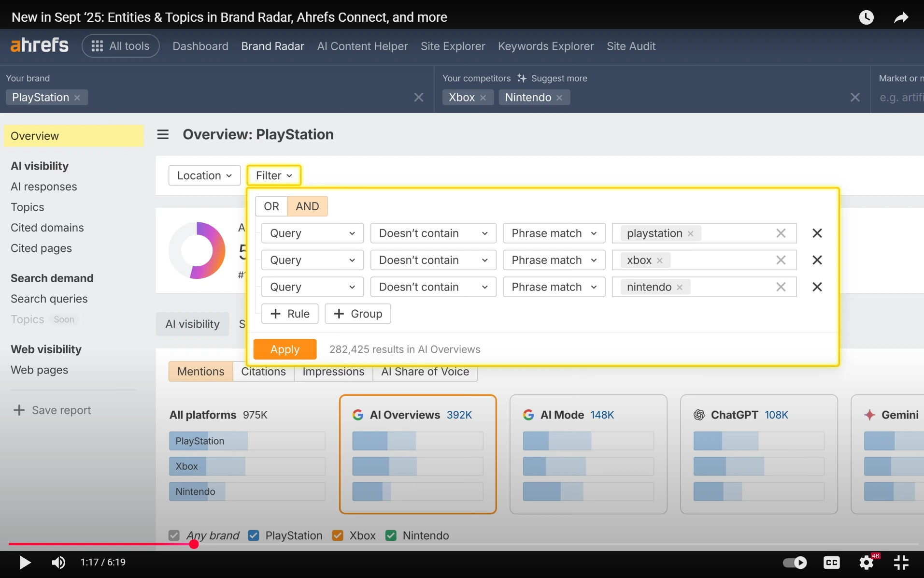924x578 pixels.
Task: Toggle closed captions CC icon
Action: [831, 563]
